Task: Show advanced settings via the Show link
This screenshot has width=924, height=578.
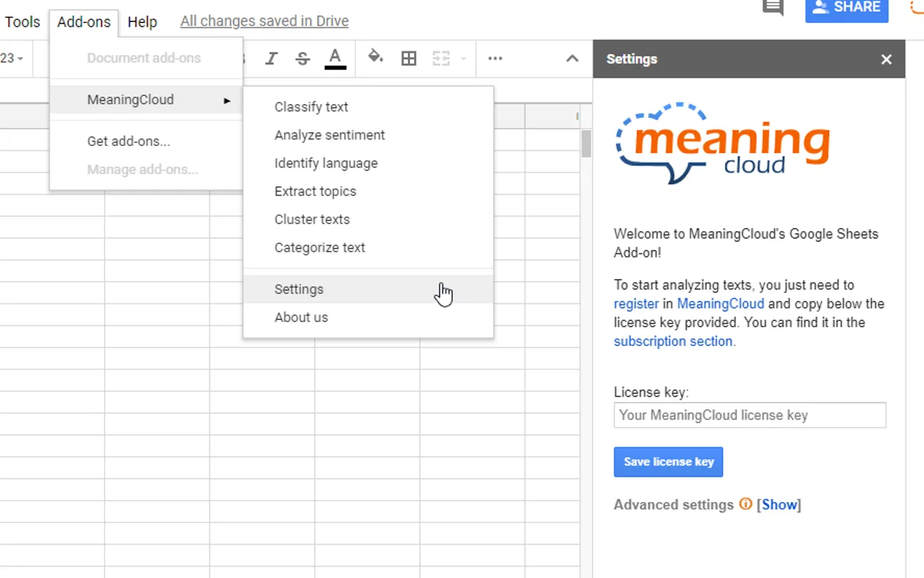Action: point(780,504)
